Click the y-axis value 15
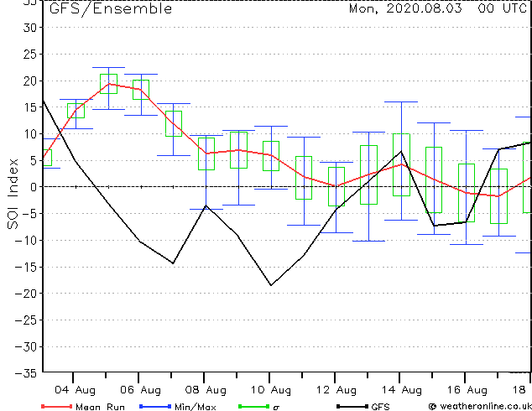The image size is (532, 411). tap(30, 107)
